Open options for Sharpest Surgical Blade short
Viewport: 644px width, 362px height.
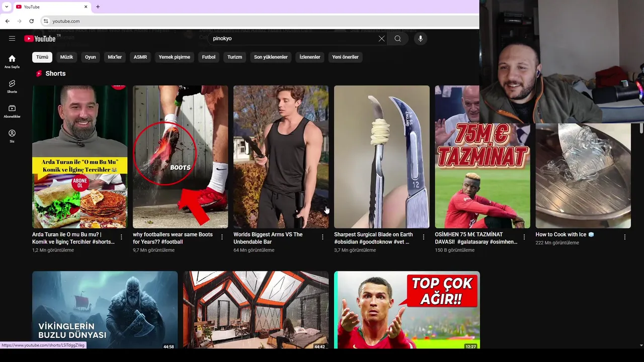pyautogui.click(x=423, y=237)
